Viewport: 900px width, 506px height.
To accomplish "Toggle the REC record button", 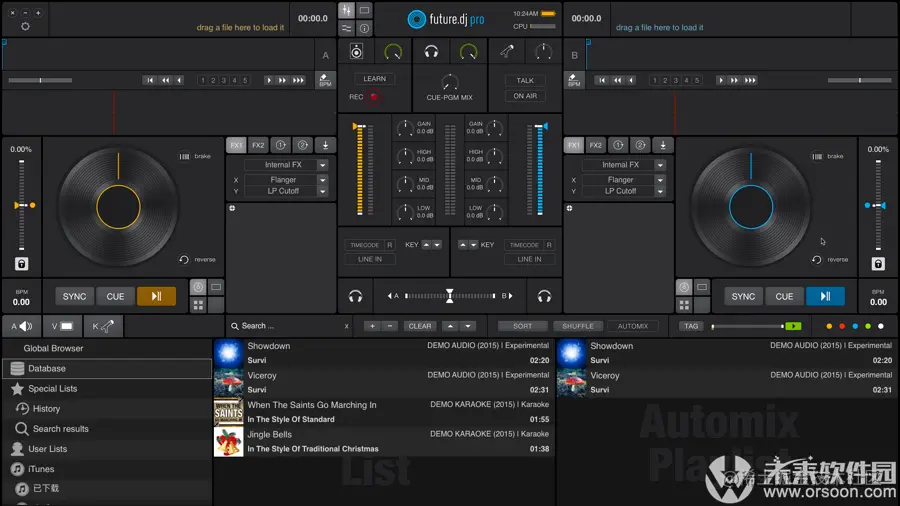I will click(374, 97).
